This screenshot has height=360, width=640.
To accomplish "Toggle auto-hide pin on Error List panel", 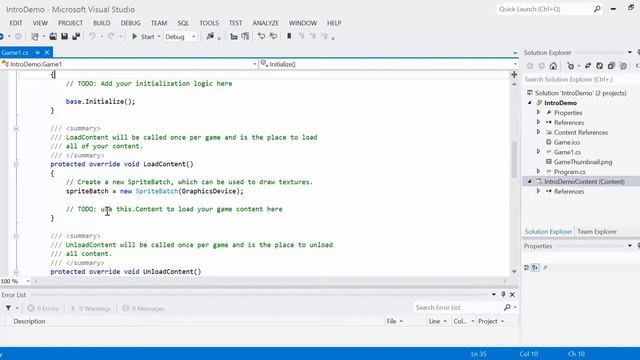I will click(503, 295).
